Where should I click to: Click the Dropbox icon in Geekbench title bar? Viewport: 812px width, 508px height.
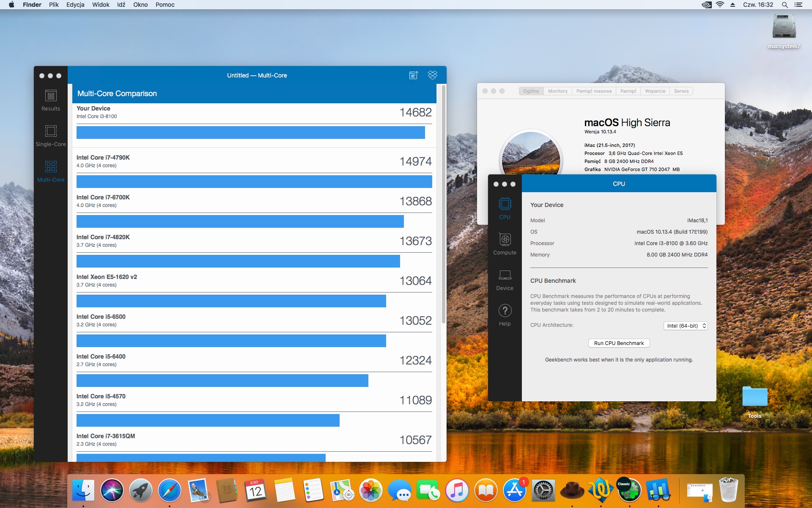click(432, 75)
